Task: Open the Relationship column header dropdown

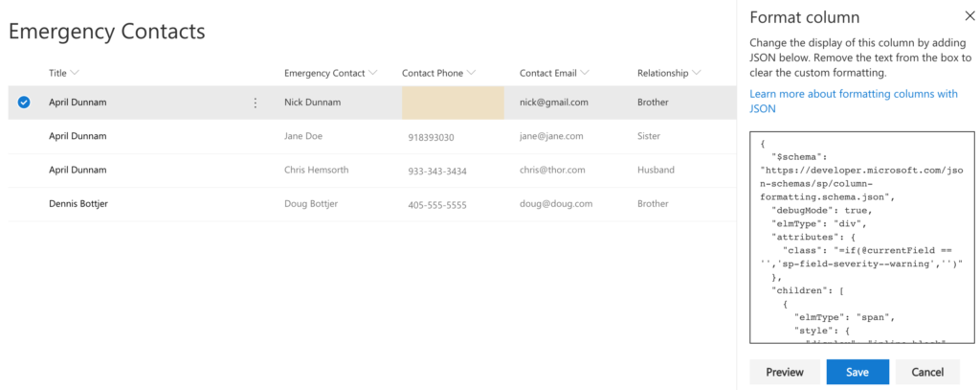Action: pos(669,73)
